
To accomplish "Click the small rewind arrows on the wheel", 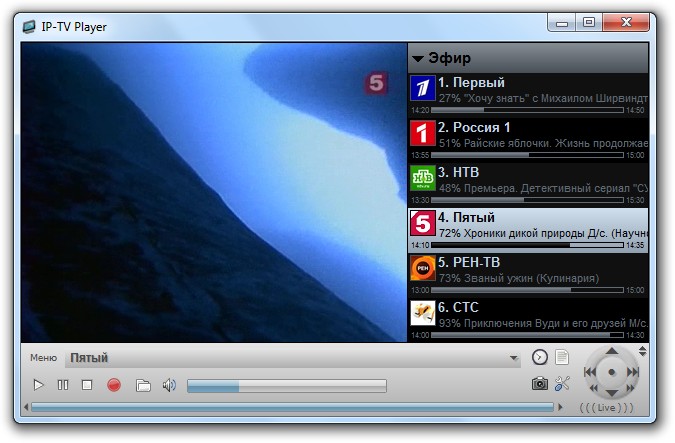I will point(594,388).
